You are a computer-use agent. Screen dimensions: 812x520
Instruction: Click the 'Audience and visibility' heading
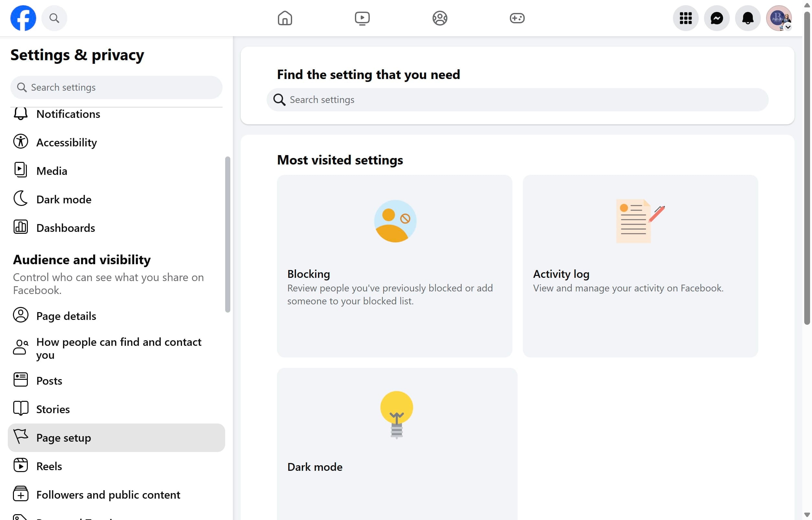tap(82, 260)
